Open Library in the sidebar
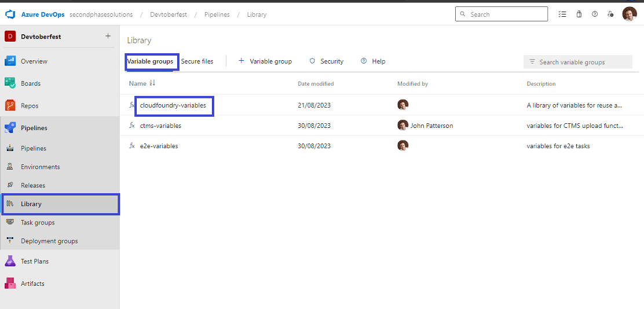 (60, 204)
